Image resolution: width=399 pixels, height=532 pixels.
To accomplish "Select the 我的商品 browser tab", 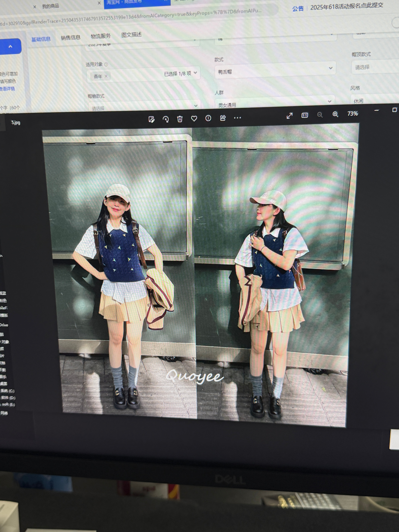I will (x=50, y=6).
